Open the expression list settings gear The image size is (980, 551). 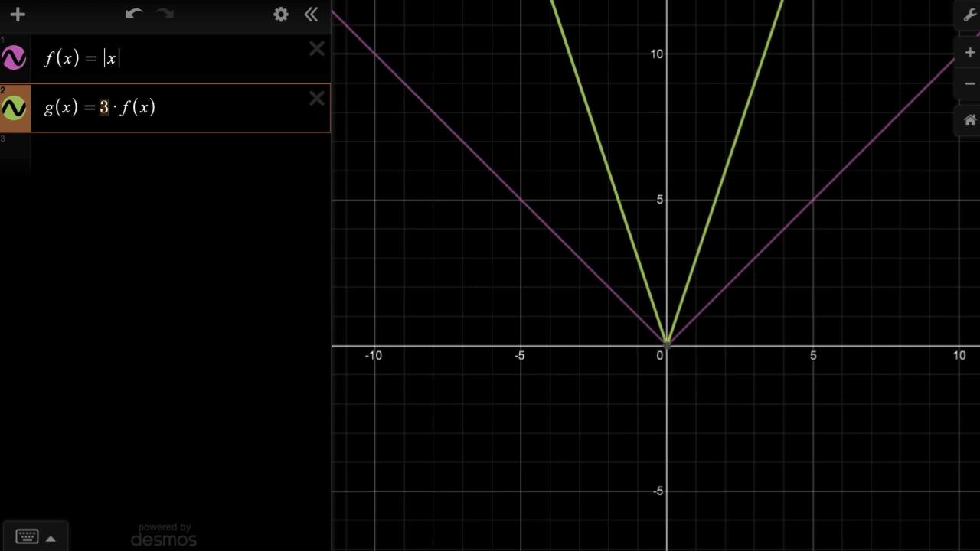coord(281,15)
